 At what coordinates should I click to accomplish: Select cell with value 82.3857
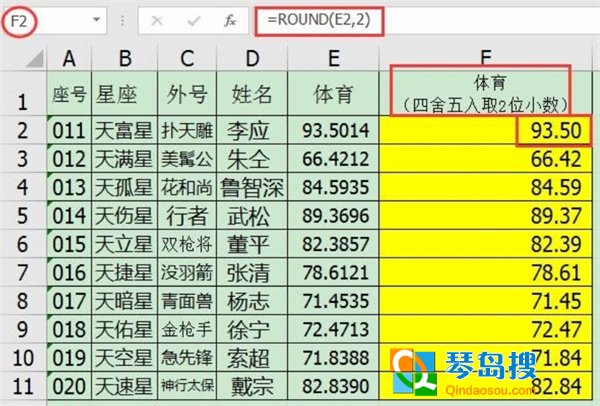click(x=333, y=244)
